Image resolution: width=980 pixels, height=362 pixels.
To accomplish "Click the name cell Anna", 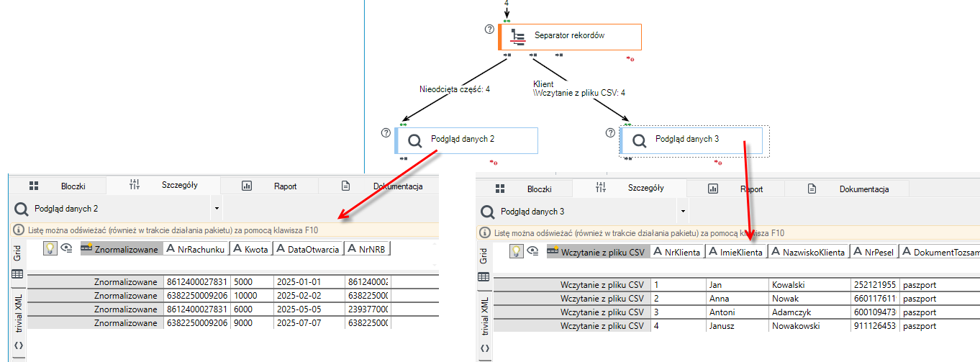I will coord(736,299).
